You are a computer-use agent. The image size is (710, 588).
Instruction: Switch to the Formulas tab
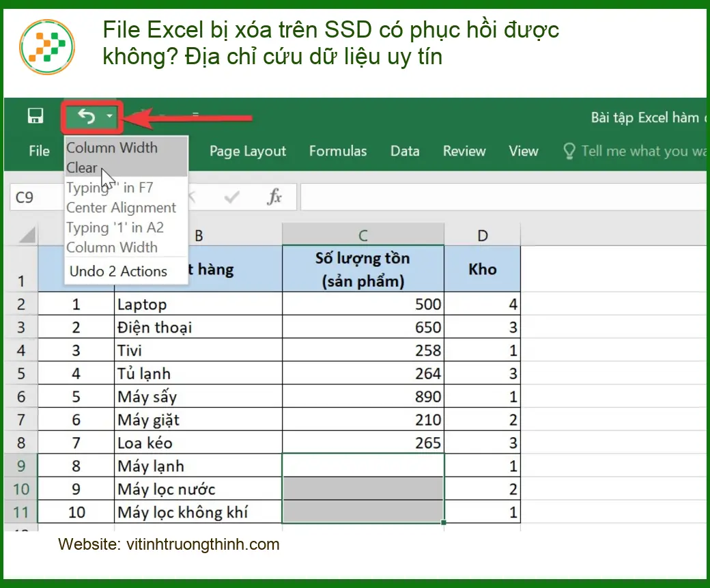point(338,151)
